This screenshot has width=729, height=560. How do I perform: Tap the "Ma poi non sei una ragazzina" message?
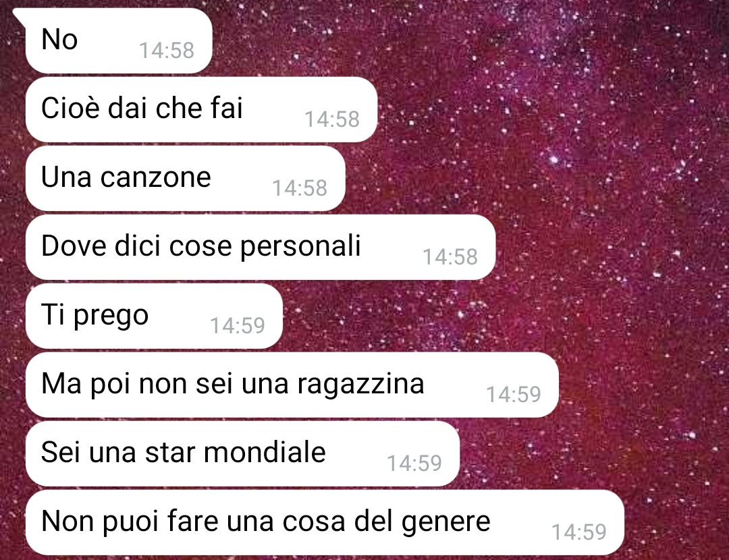[x=292, y=385]
